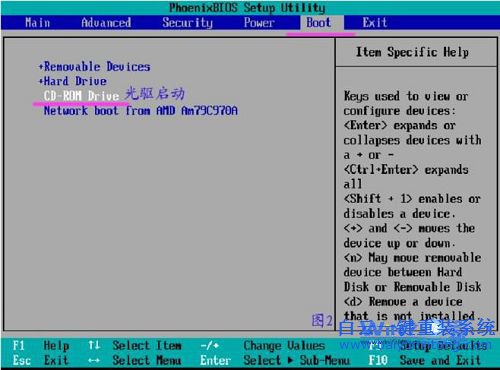
Task: Click help text '<Shift + 1> enables or'
Action: 412,199
